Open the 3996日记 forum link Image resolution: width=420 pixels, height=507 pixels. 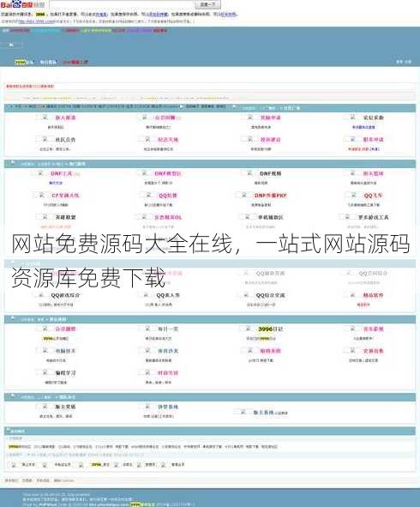click(270, 329)
